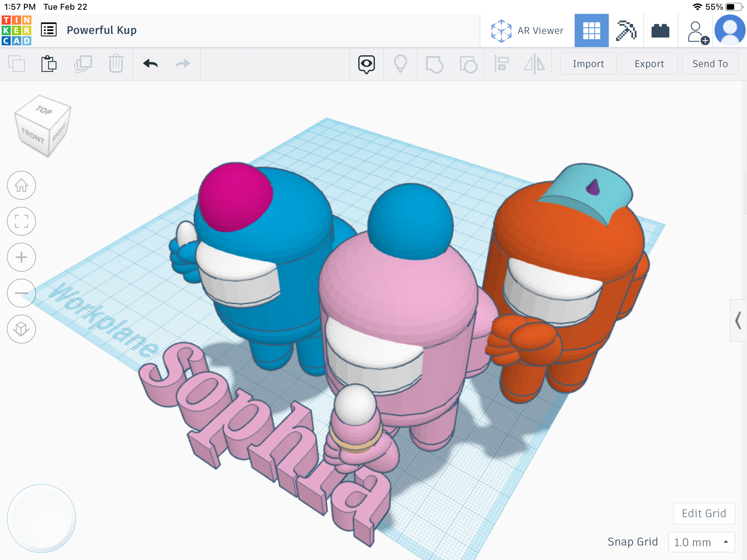Paste with the clipboard icon
The width and height of the screenshot is (747, 560).
[49, 64]
